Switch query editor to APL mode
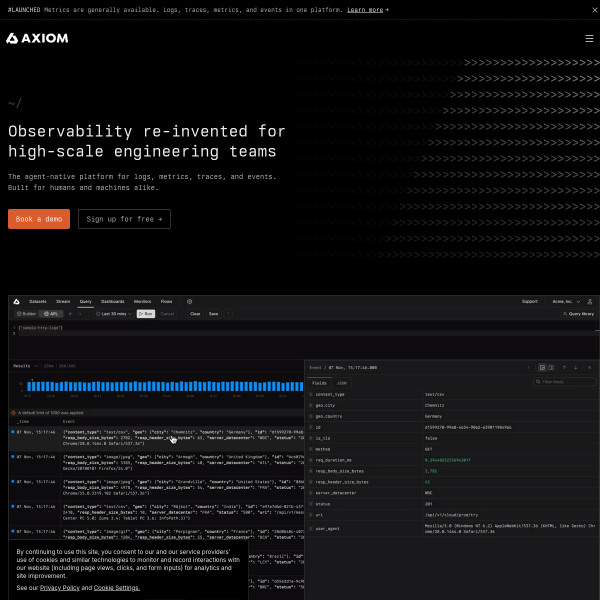 (x=51, y=314)
